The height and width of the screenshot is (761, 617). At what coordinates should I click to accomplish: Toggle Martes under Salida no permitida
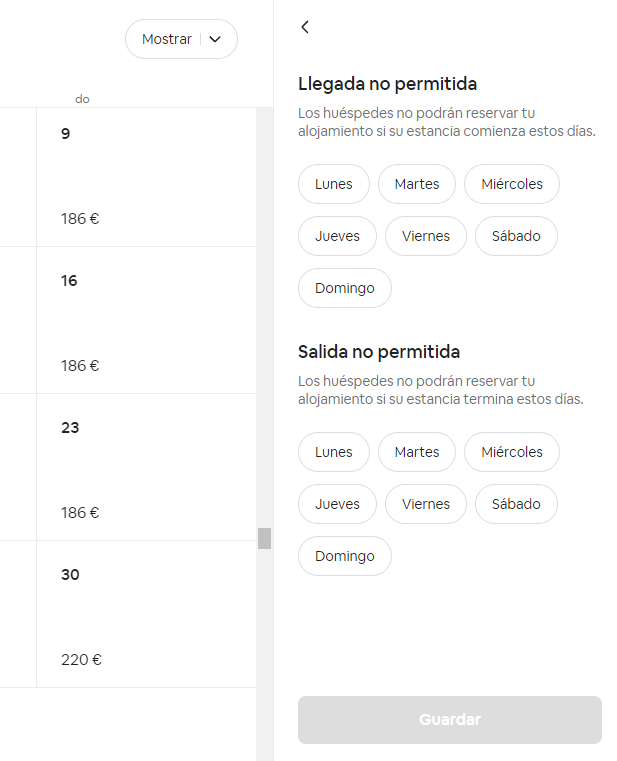417,452
